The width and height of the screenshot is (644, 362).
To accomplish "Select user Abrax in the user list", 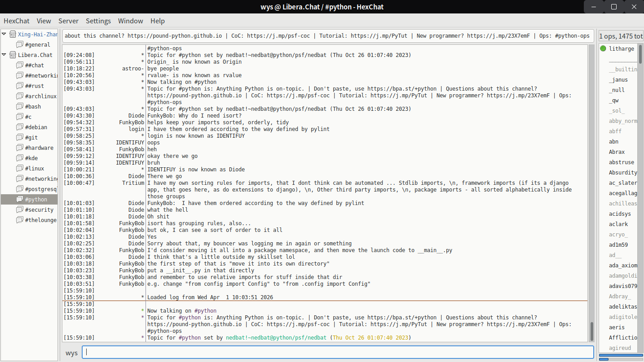I will pos(617,152).
